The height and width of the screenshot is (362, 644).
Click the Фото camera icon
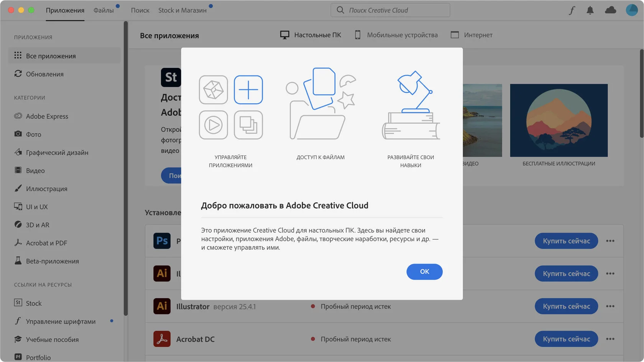pyautogui.click(x=18, y=134)
